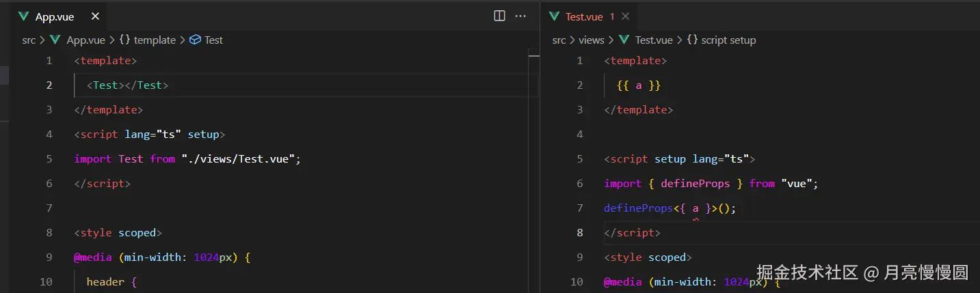Switch to the App.vue tab

[x=55, y=16]
